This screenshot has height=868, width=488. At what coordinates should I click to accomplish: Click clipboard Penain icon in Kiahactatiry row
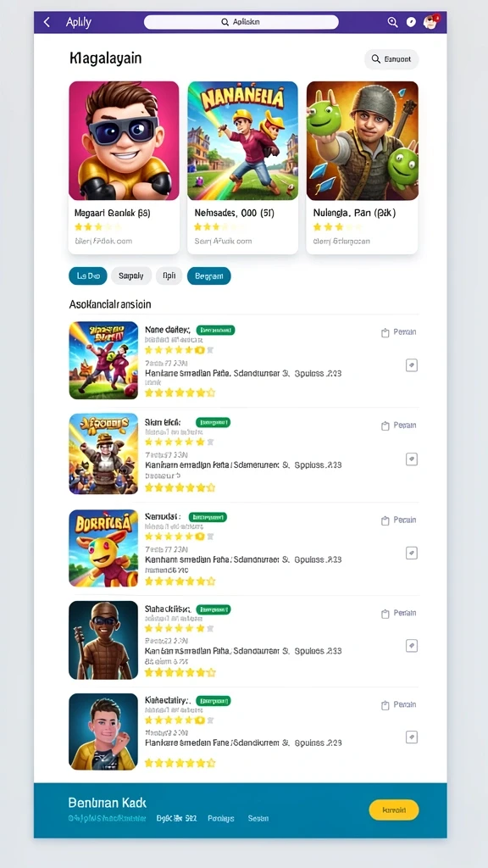[x=385, y=705]
